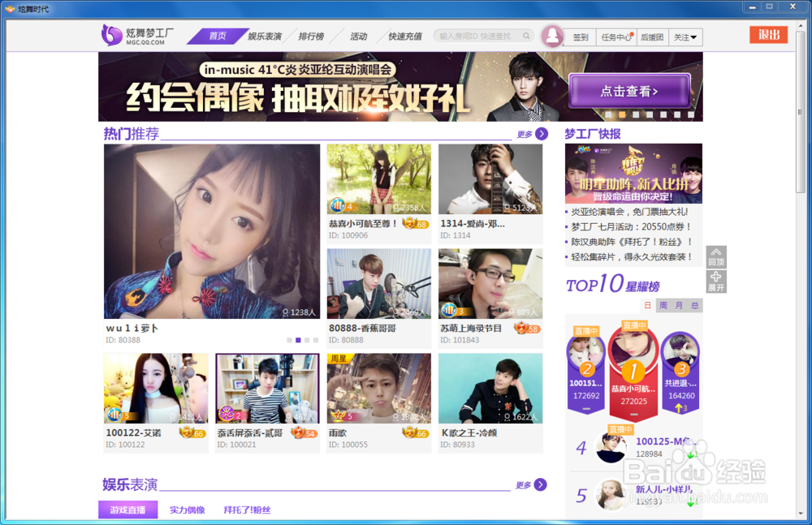This screenshot has width=812, height=525.
Task: Click level badge 54 on 舔舌屏舔舌-贰哥 card
Action: pyautogui.click(x=304, y=432)
